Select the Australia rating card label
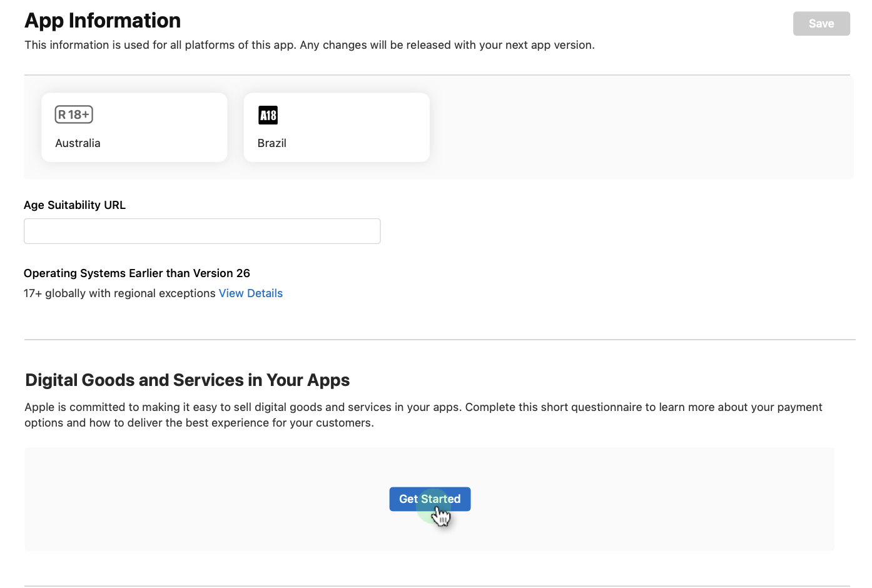This screenshot has width=872, height=588. (78, 143)
